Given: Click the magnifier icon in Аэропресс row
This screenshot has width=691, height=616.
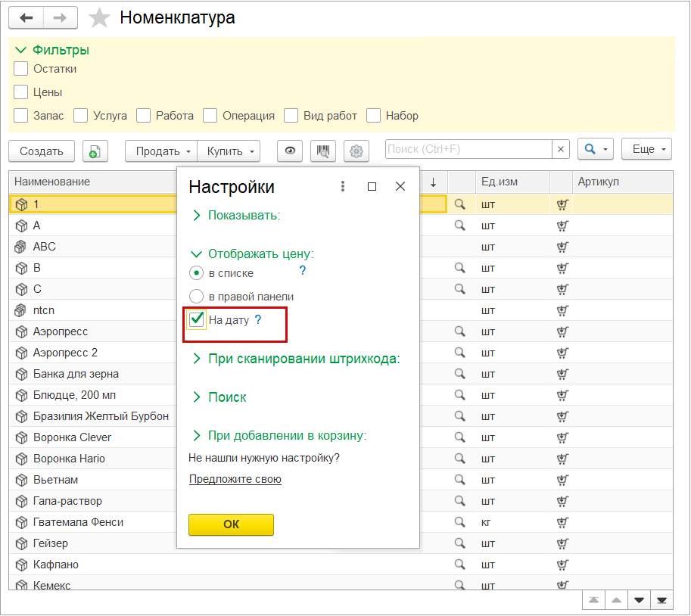Looking at the screenshot, I should (459, 331).
